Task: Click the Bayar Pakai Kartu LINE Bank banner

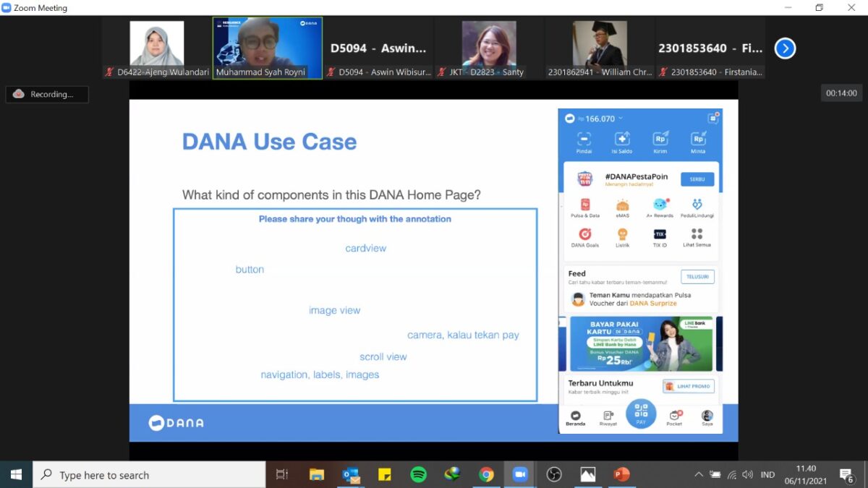Action: point(641,343)
